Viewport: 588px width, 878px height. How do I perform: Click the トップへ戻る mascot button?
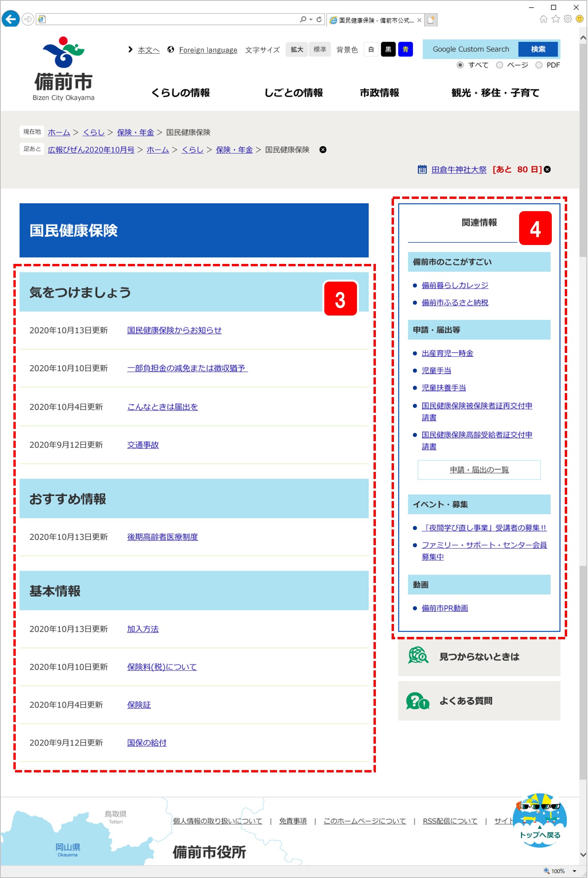point(540,820)
